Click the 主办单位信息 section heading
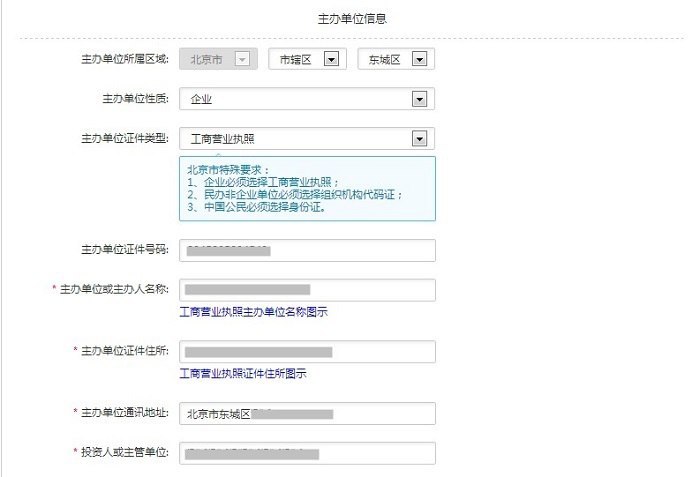The height and width of the screenshot is (477, 700). 352,18
